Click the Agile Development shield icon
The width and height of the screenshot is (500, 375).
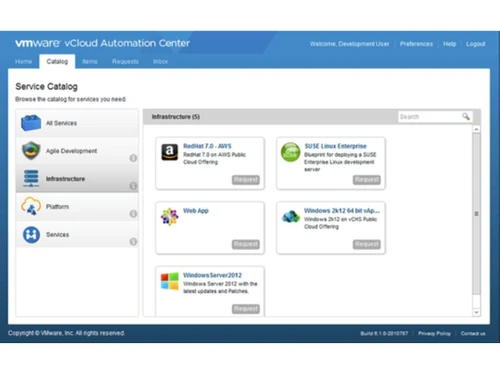tap(31, 150)
